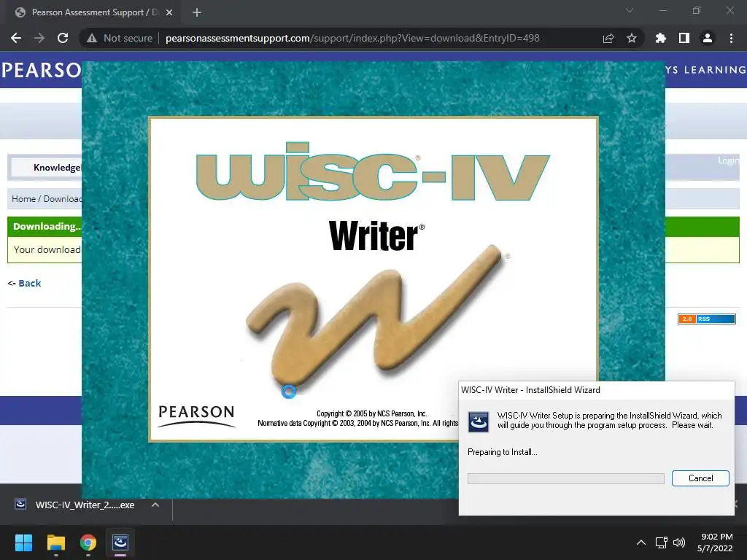747x560 pixels.
Task: Open File Explorer from the taskbar
Action: pos(55,542)
